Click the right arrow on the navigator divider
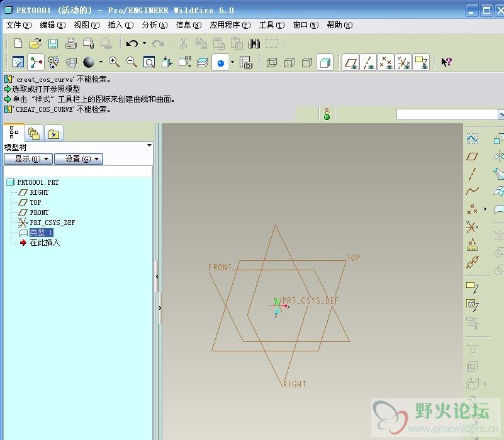 point(160,307)
